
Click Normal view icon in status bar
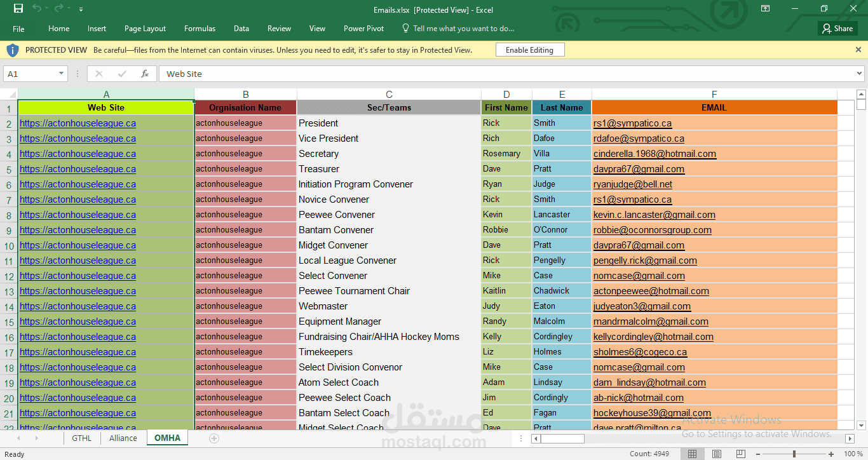coord(691,454)
